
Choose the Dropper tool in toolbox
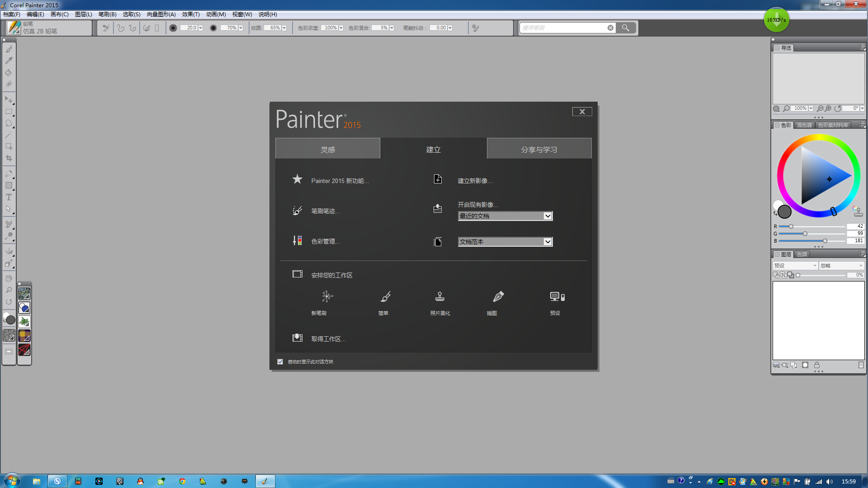click(x=9, y=60)
